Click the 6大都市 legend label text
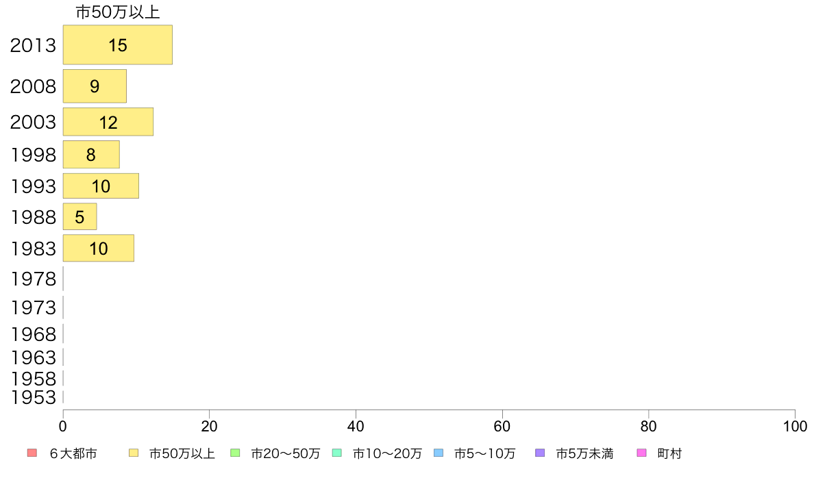 pyautogui.click(x=73, y=453)
